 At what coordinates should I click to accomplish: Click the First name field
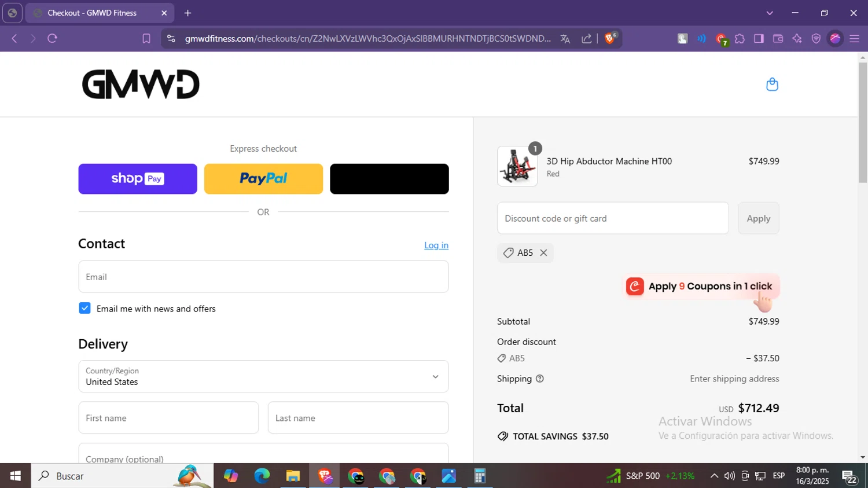(168, 418)
